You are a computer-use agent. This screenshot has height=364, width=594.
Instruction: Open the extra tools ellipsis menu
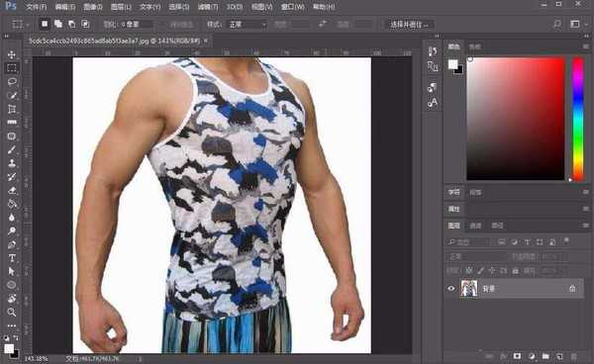tap(12, 325)
